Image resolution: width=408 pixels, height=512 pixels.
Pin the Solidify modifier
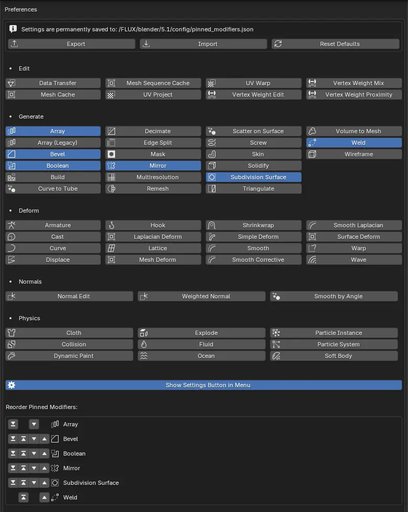[x=254, y=166]
